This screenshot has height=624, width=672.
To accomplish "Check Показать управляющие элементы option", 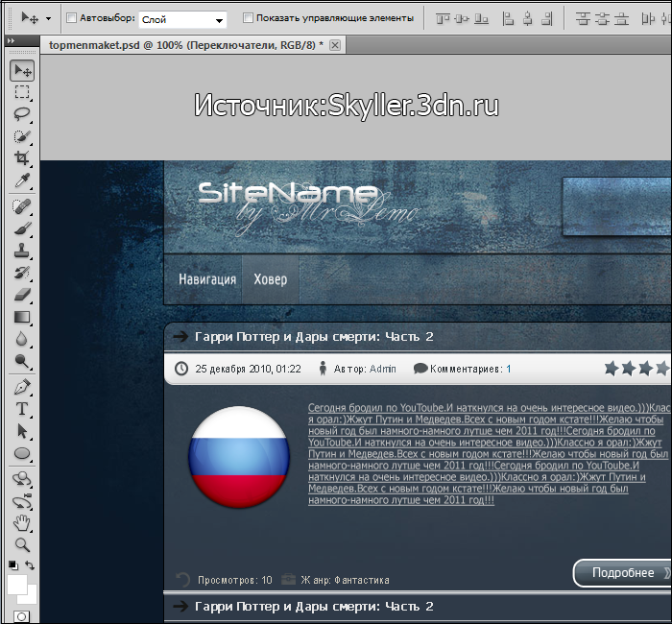I will tap(249, 18).
